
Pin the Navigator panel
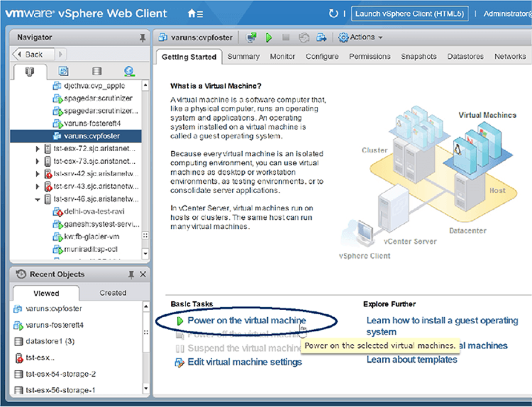[x=142, y=38]
